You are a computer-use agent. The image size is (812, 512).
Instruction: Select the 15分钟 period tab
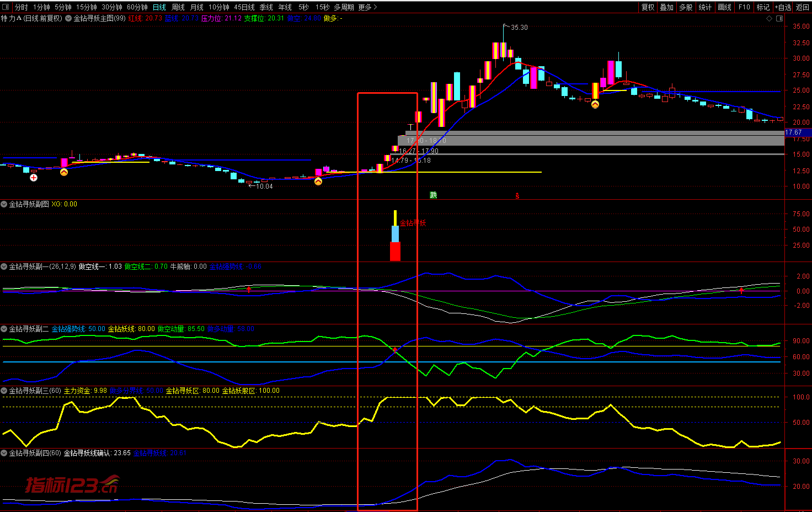click(87, 7)
